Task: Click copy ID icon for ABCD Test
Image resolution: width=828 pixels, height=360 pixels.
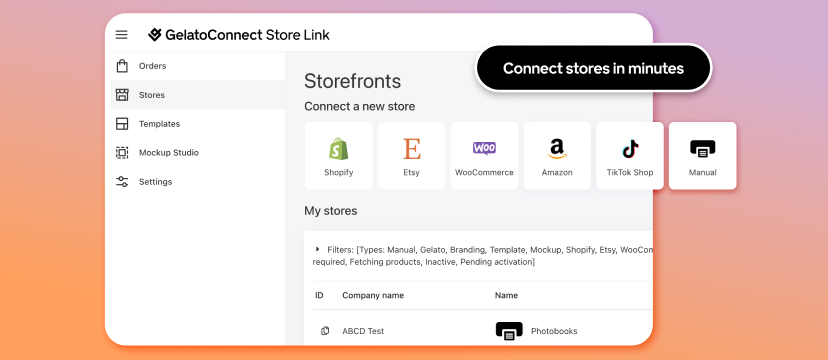Action: 325,331
